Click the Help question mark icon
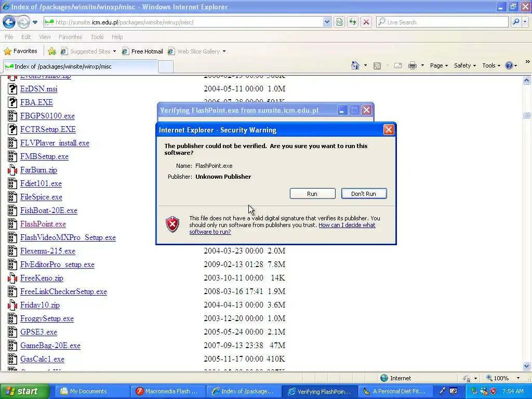The width and height of the screenshot is (532, 399). pos(509,65)
